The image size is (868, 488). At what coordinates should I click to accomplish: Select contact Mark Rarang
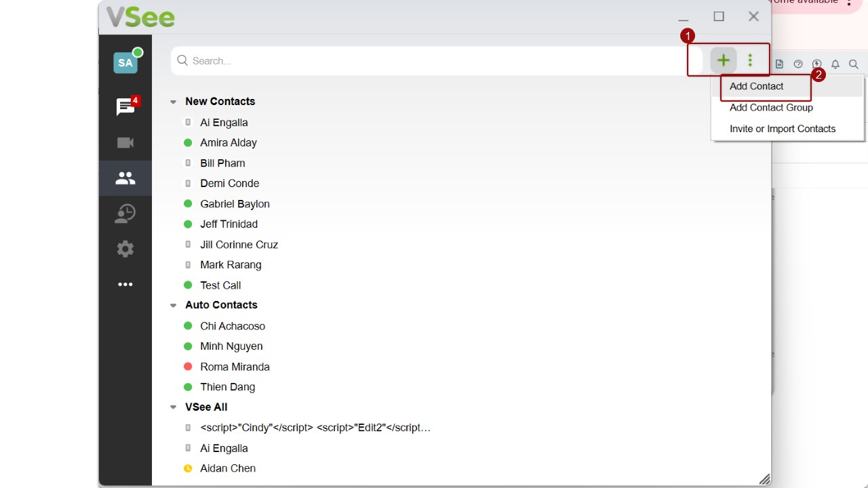click(x=231, y=265)
